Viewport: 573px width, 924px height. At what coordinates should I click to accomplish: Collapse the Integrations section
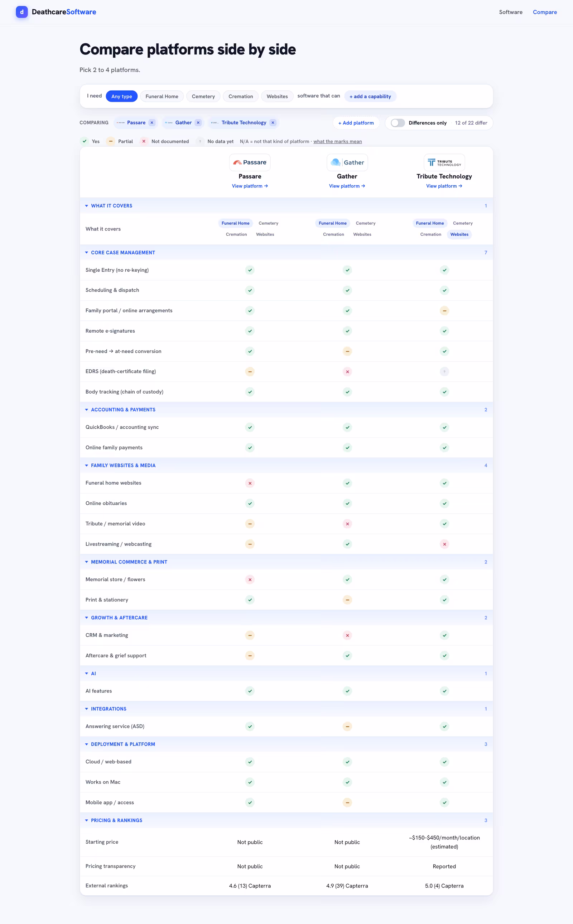[286, 709]
